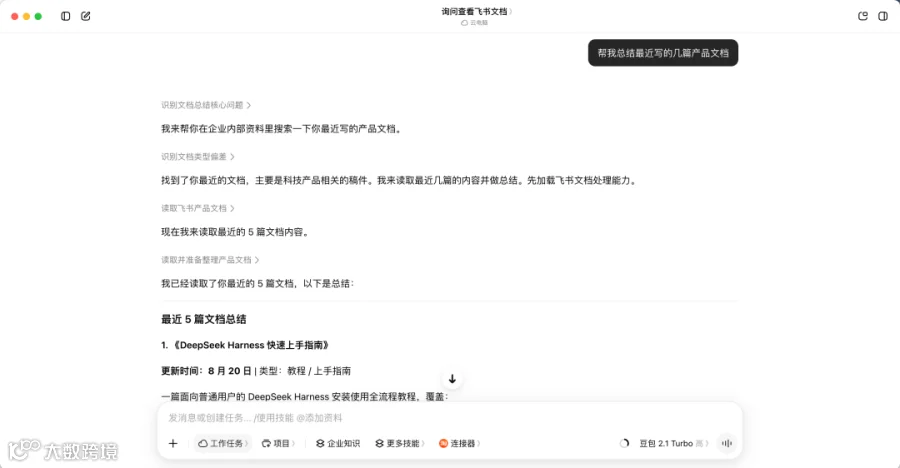900x468 pixels.
Task: Expand step 读取飞书产品文档
Action: point(197,208)
